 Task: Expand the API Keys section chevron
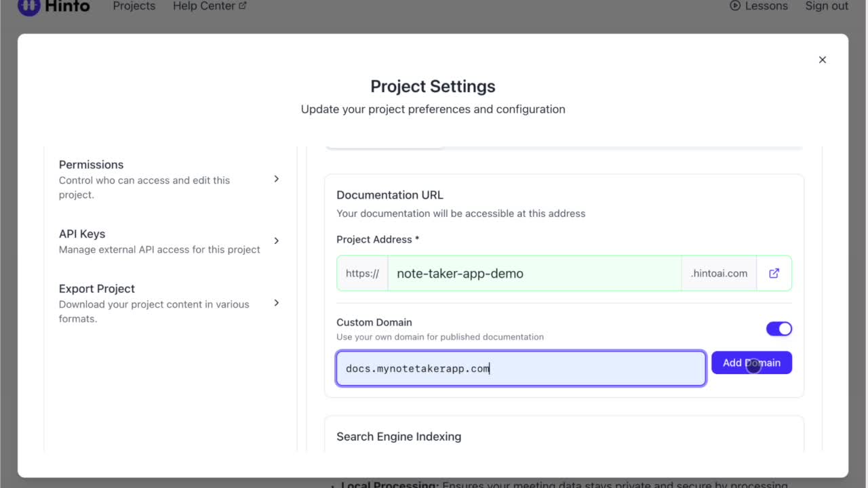(x=276, y=241)
